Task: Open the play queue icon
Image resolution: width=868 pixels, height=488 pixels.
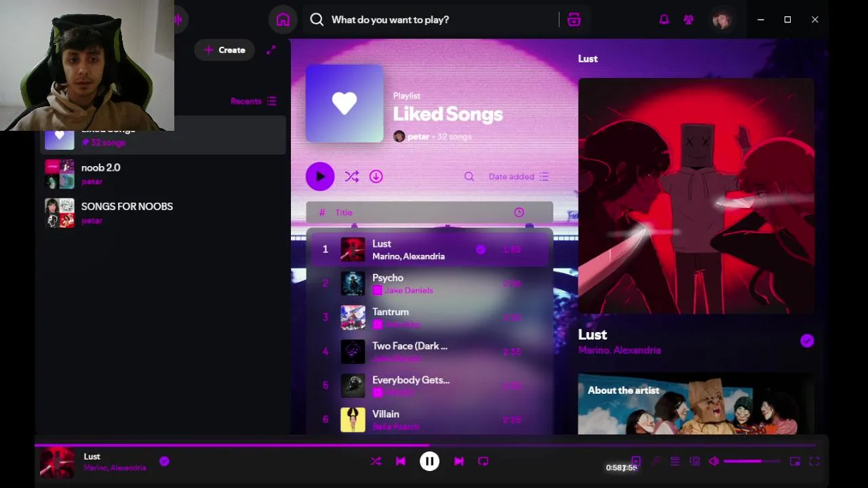Action: point(675,462)
